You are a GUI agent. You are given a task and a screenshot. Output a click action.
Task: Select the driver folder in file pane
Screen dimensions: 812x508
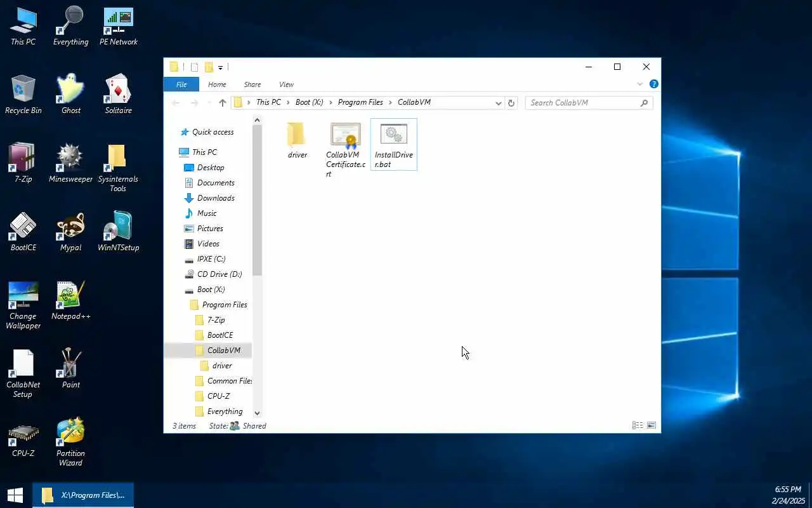pos(297,141)
